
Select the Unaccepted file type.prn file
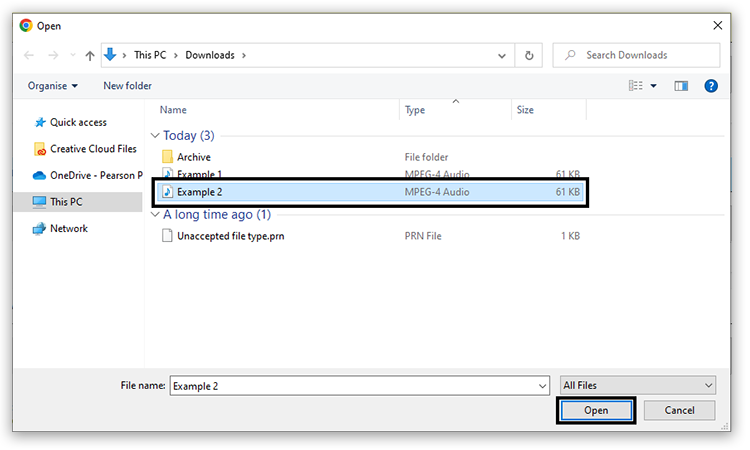click(x=230, y=236)
